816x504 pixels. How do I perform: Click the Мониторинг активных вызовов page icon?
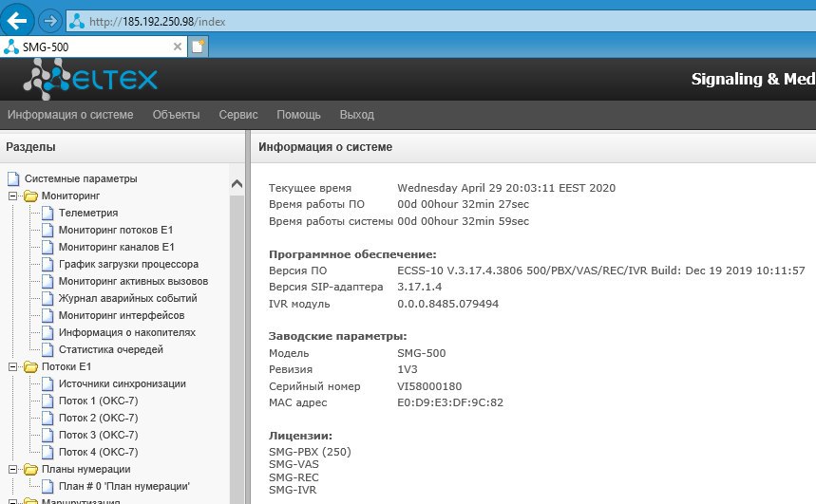tap(47, 281)
